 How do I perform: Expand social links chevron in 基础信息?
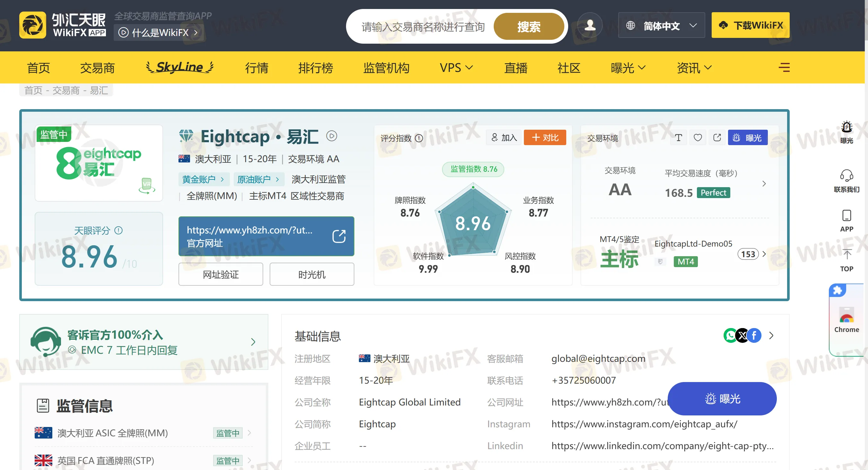click(772, 335)
